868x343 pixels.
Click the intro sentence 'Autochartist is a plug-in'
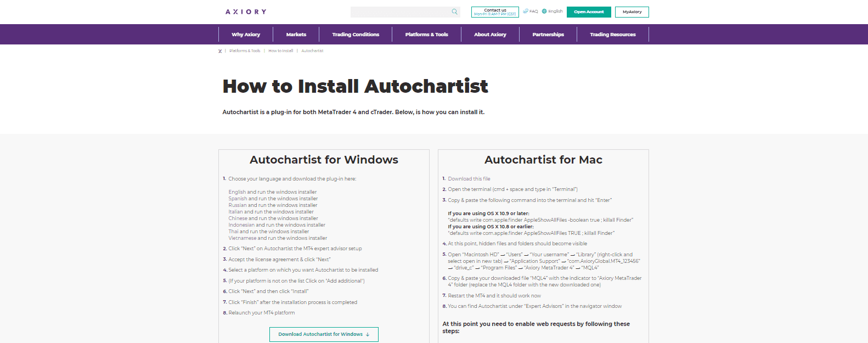(353, 112)
